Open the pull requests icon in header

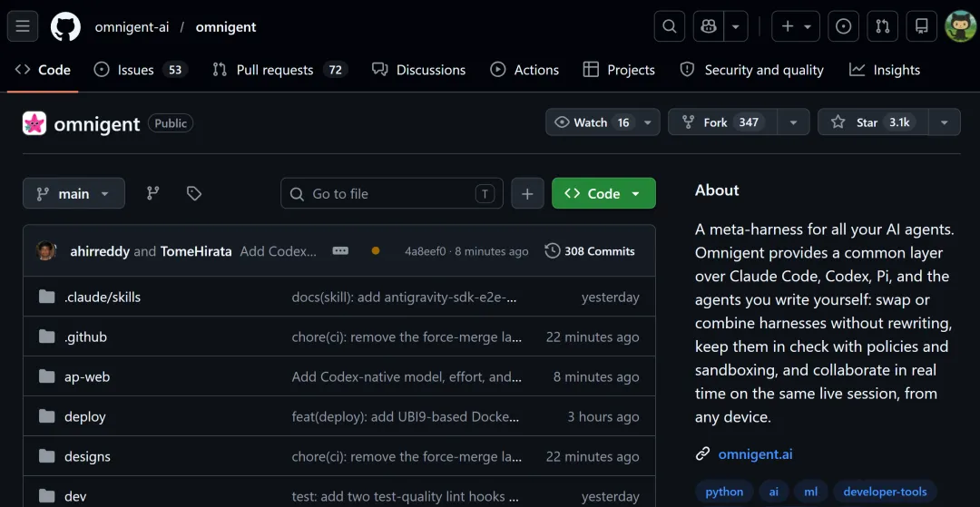[x=883, y=26]
